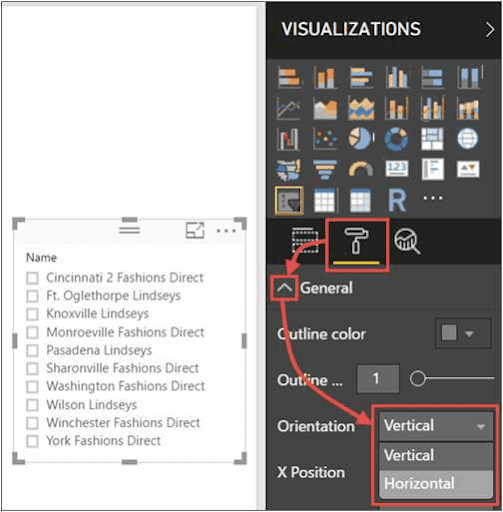Select the 100% stacked bar chart icon
The image size is (503, 512).
click(x=432, y=77)
